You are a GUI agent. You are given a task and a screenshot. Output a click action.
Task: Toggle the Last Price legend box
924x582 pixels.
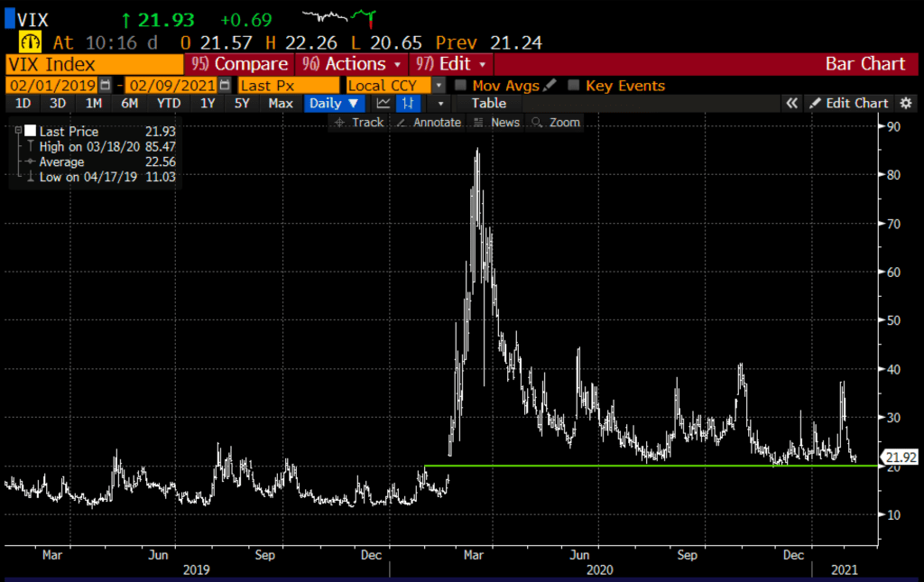click(x=30, y=131)
